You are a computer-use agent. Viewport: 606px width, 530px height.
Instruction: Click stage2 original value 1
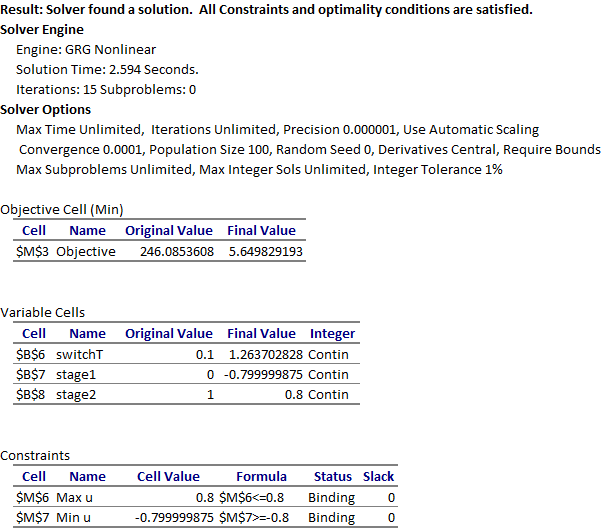pos(210,395)
